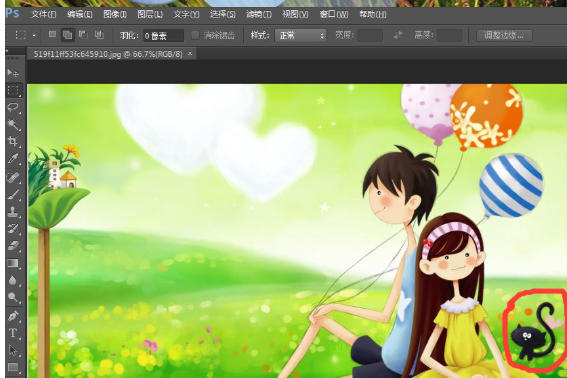The width and height of the screenshot is (567, 378).
Task: Select the Healing Brush tool
Action: coord(13,177)
